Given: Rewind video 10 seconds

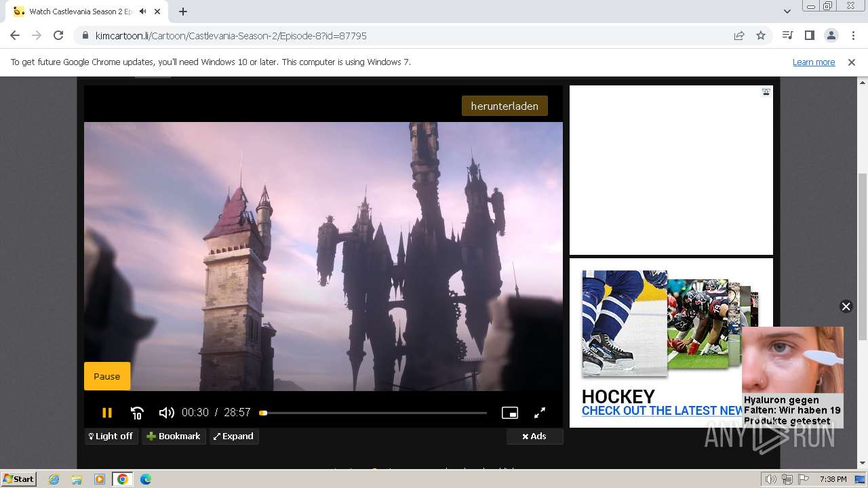Looking at the screenshot, I should pyautogui.click(x=137, y=412).
